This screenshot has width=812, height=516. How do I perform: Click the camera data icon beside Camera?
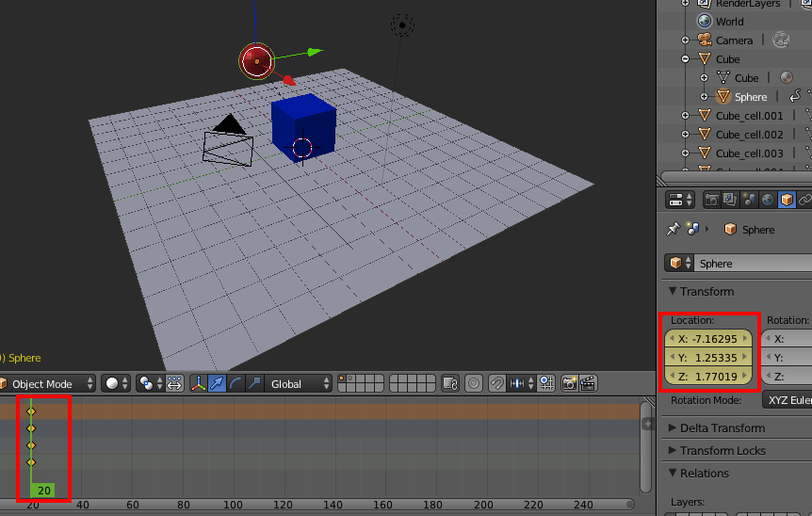point(781,40)
